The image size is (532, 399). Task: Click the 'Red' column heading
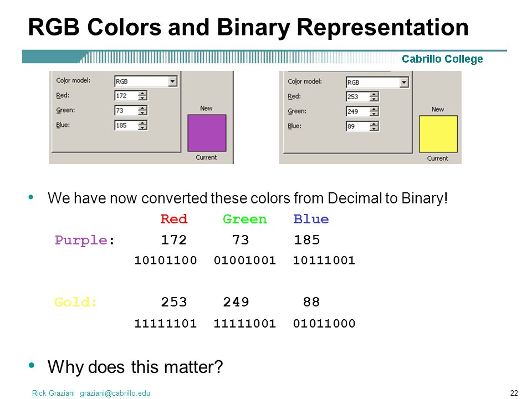point(173,219)
